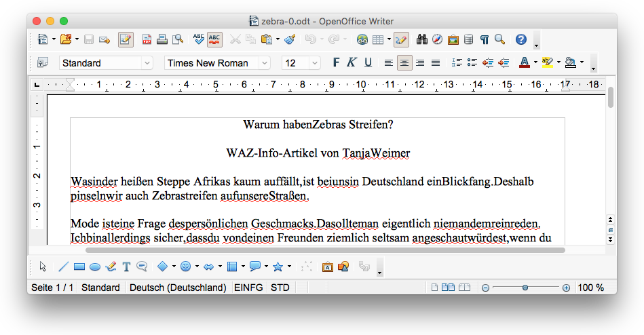Select Text T drawing tool
This screenshot has height=335, width=644.
[126, 267]
